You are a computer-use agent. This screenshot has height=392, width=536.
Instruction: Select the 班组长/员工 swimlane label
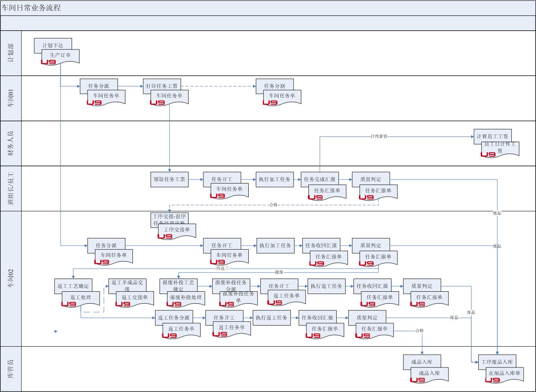click(x=11, y=188)
